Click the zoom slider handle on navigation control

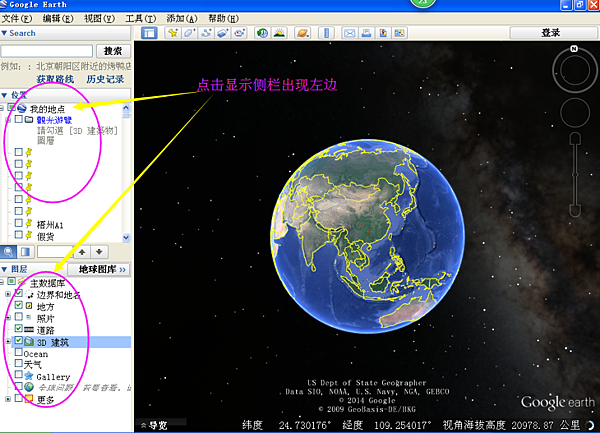[575, 174]
